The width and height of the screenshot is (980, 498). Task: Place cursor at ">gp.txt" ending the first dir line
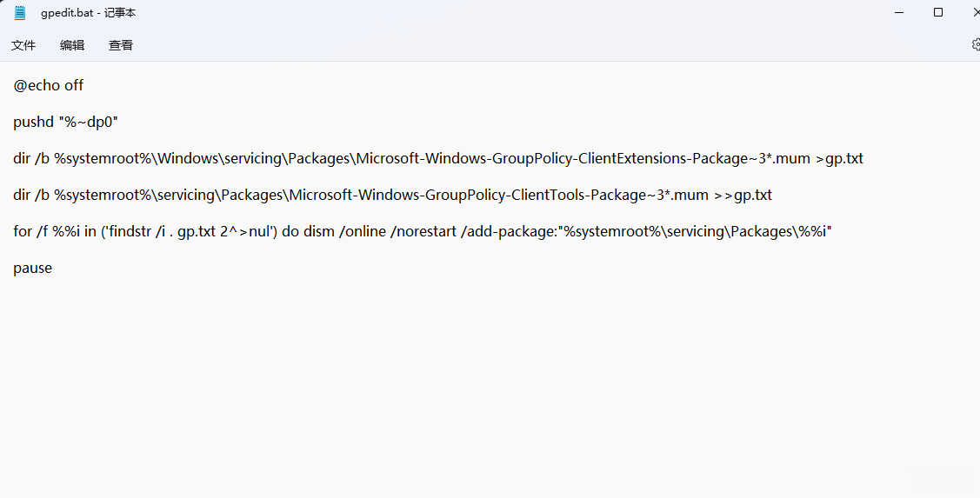[839, 158]
